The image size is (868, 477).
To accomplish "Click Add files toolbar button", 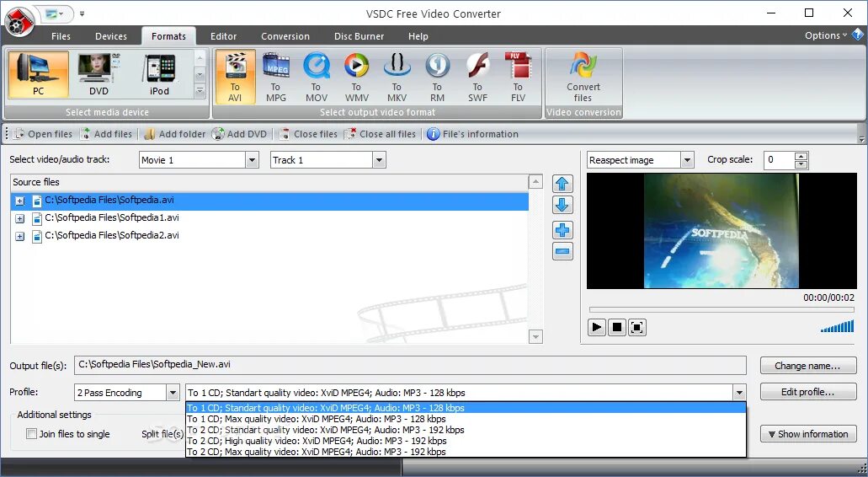I will (106, 134).
